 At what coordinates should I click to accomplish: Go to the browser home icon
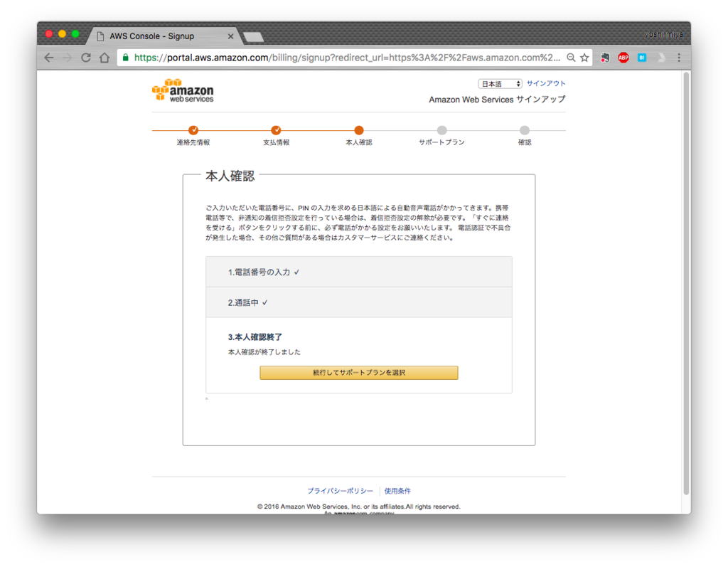click(105, 58)
